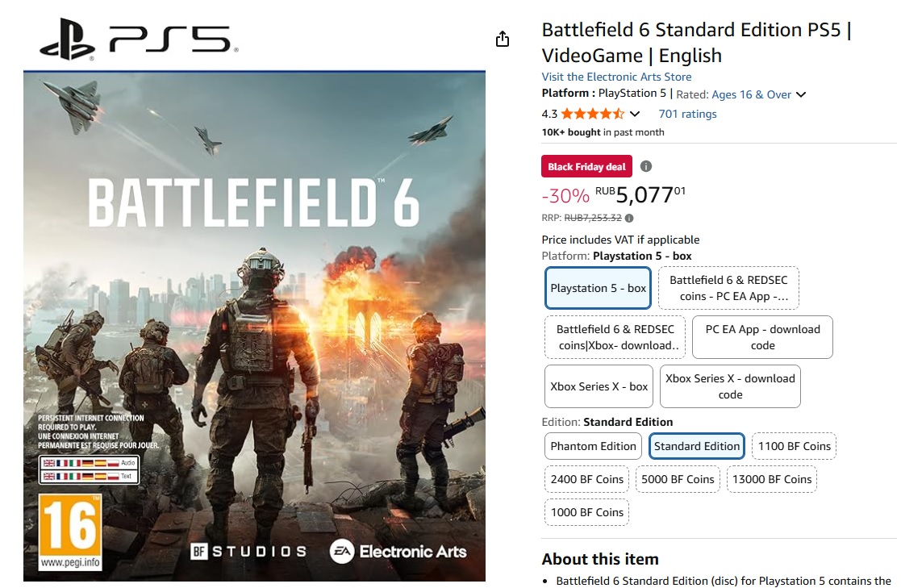Screen dimensions: 901x588
Task: Pick the 13000 BF Coins edition
Action: point(772,479)
